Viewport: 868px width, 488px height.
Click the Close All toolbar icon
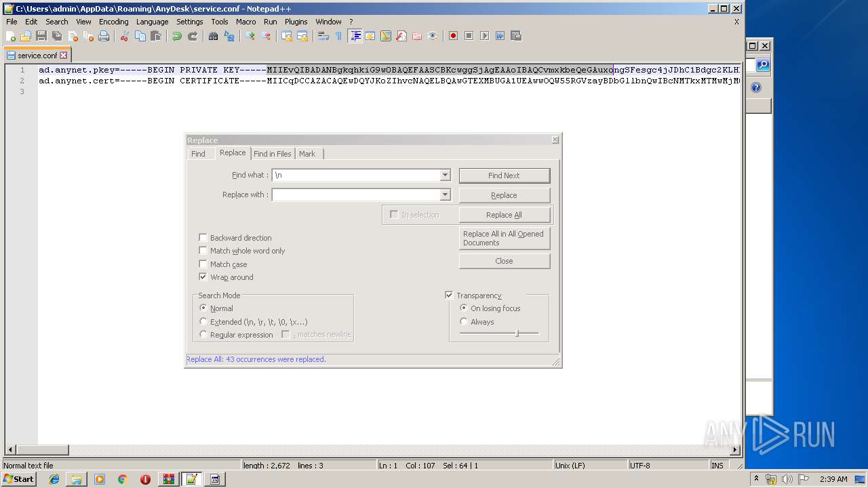pyautogui.click(x=88, y=36)
